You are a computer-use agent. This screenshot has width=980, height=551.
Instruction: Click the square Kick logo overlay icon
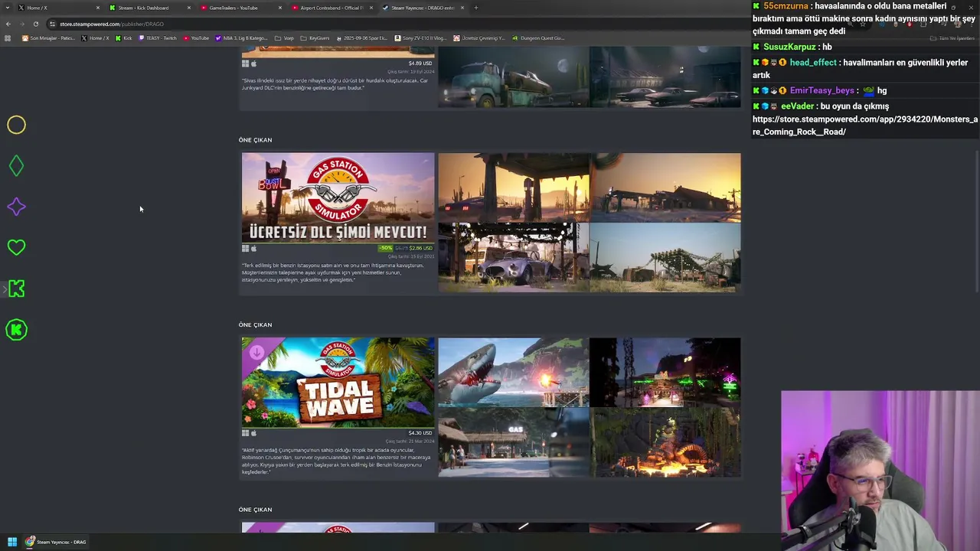point(16,289)
